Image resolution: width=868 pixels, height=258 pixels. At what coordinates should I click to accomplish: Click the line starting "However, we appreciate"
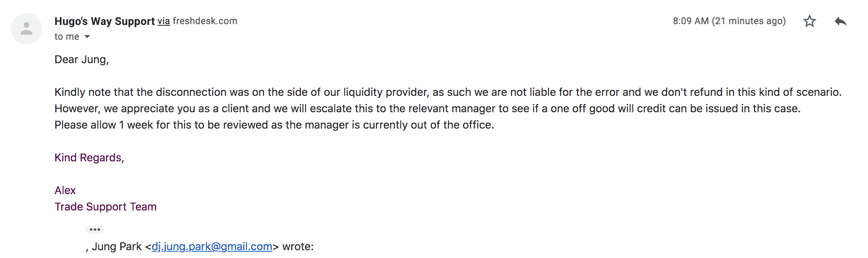pyautogui.click(x=427, y=108)
